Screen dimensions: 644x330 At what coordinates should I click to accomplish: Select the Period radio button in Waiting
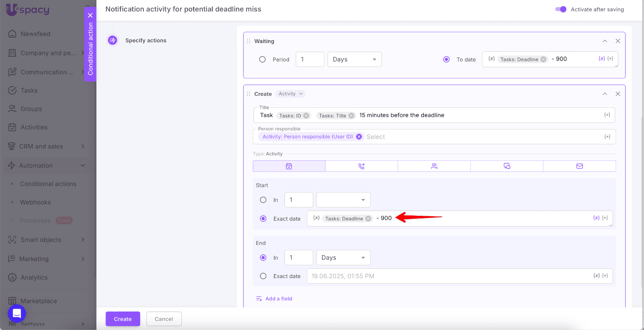tap(262, 59)
